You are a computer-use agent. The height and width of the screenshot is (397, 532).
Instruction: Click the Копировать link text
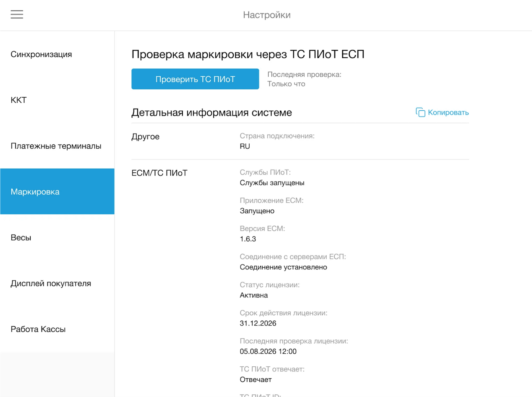tap(448, 112)
